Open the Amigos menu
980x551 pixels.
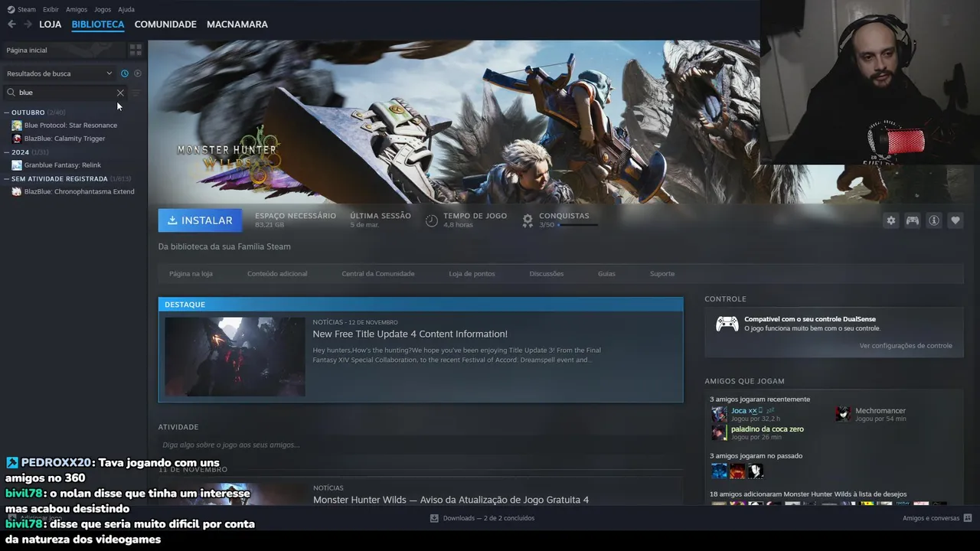(x=77, y=9)
